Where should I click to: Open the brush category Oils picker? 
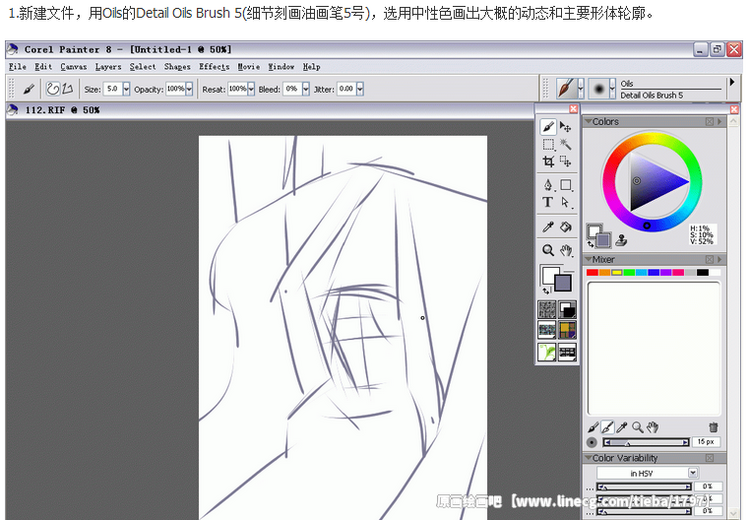[x=570, y=89]
